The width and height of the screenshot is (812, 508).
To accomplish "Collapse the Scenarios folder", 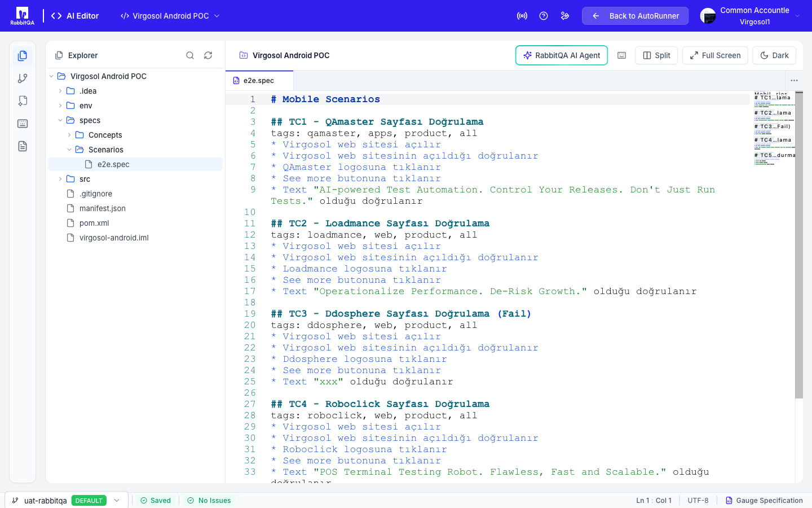I will click(x=69, y=150).
